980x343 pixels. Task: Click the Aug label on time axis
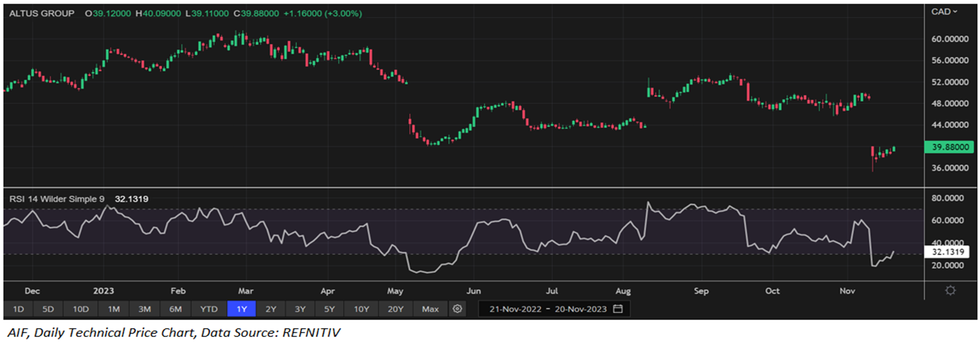tap(623, 291)
